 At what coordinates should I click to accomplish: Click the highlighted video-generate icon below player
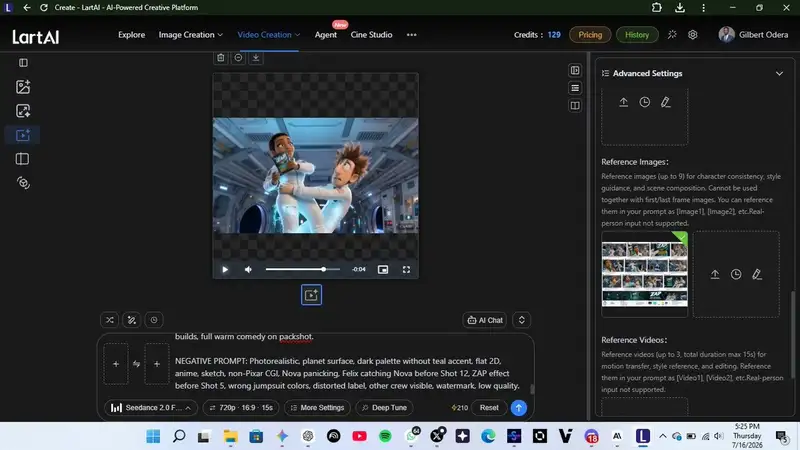click(x=311, y=295)
